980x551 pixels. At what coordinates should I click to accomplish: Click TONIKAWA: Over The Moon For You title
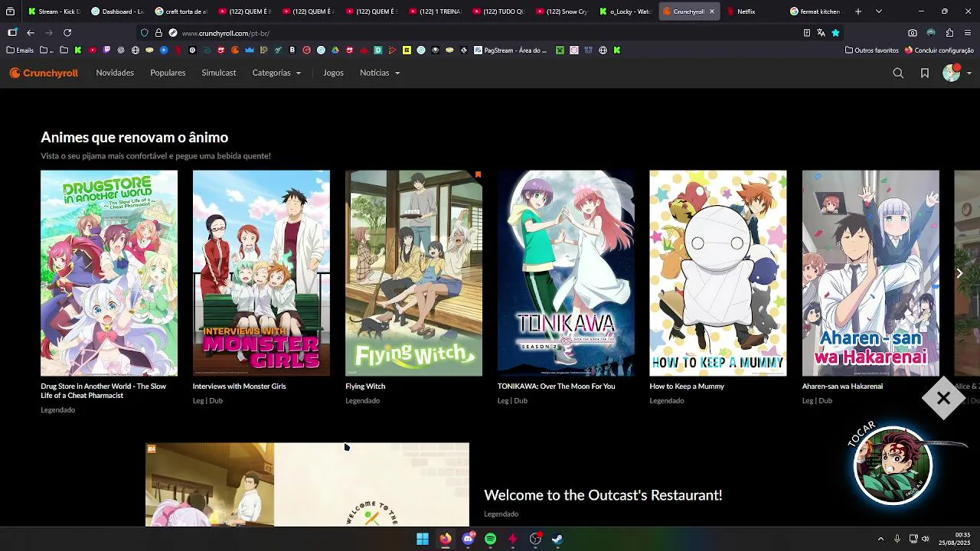556,386
